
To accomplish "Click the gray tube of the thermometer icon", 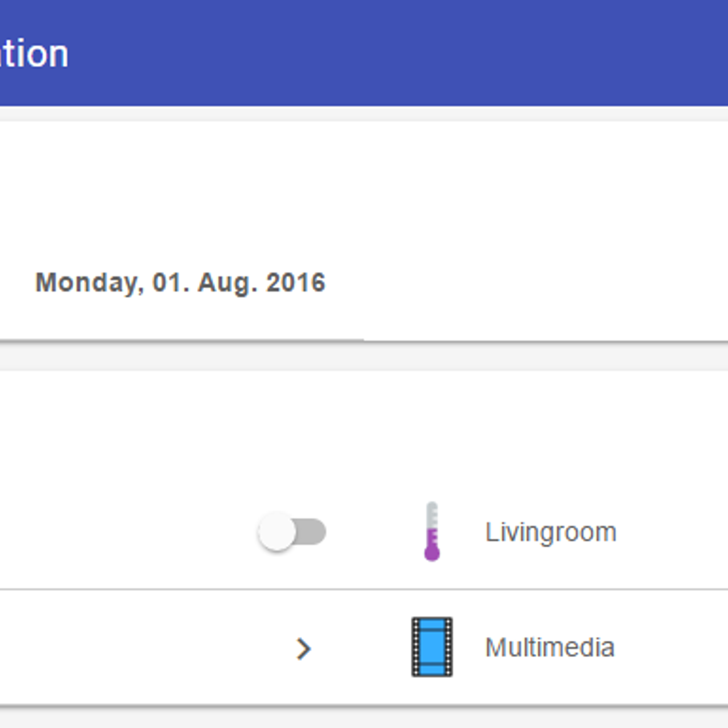I will [432, 514].
